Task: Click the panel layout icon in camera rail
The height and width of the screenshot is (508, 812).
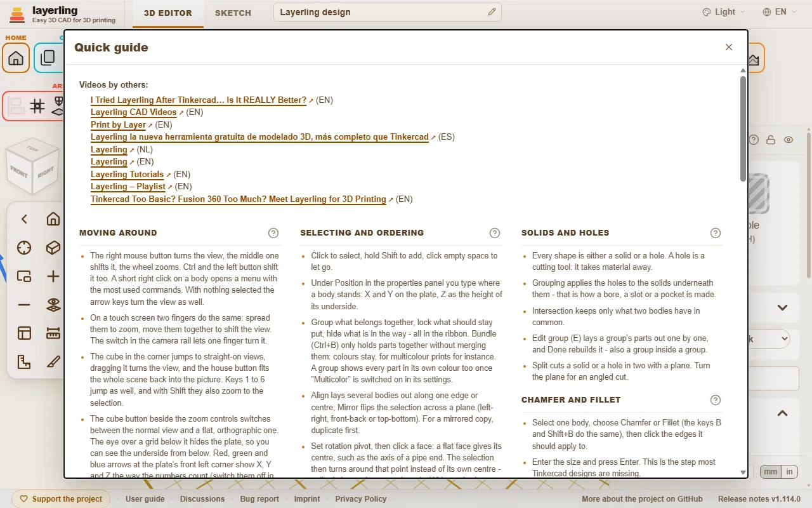Action: point(24,333)
